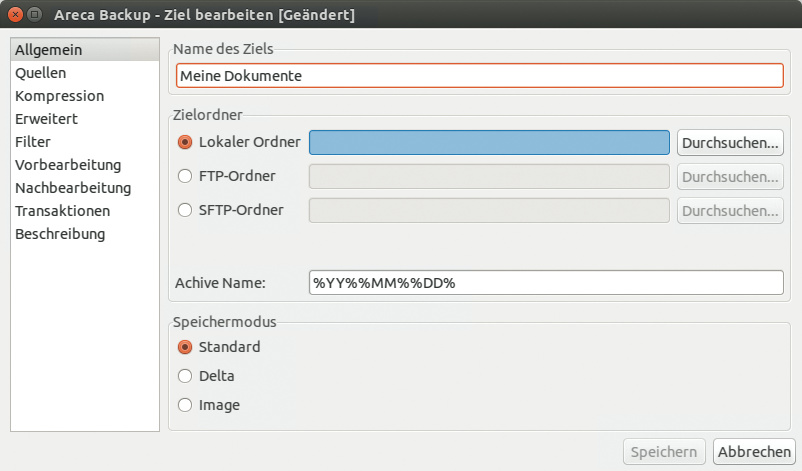Viewport: 802px width, 471px height.
Task: Click the highlighted local folder path field
Action: click(489, 143)
